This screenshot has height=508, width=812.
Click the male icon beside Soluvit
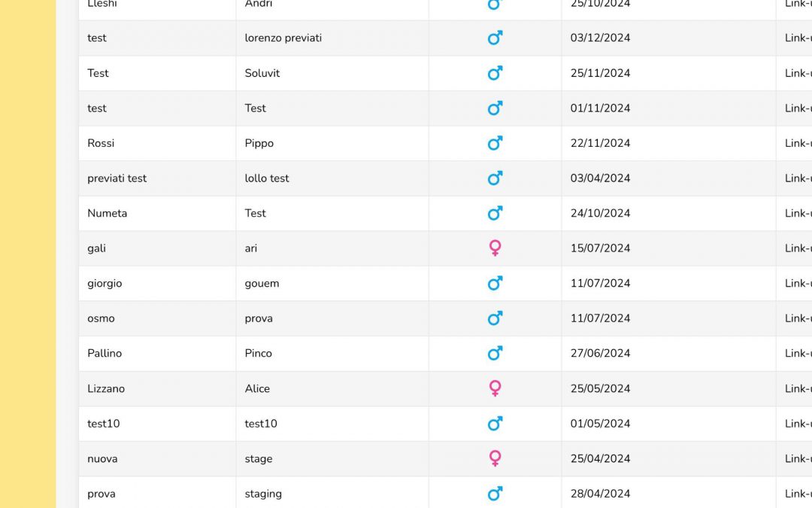tap(495, 73)
